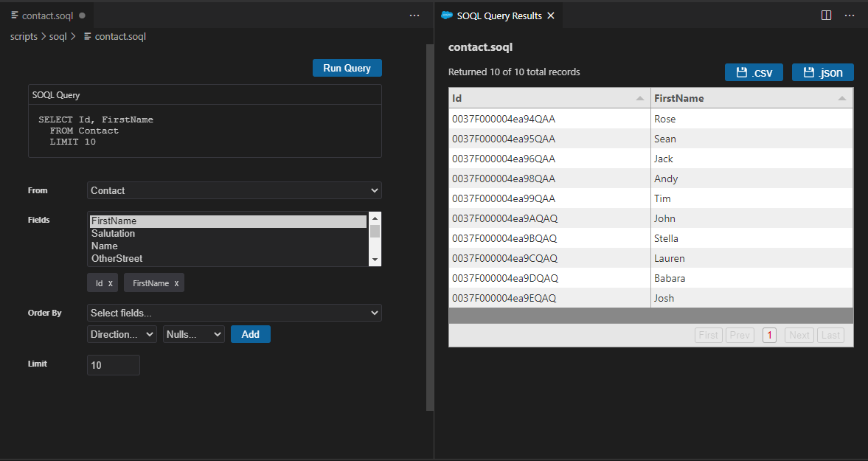Select the Babara result cell

pyautogui.click(x=751, y=278)
